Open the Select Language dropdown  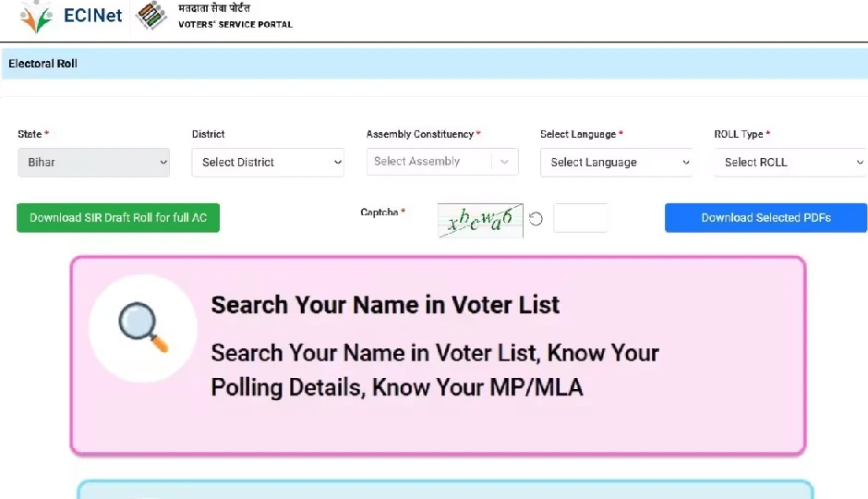coord(616,162)
